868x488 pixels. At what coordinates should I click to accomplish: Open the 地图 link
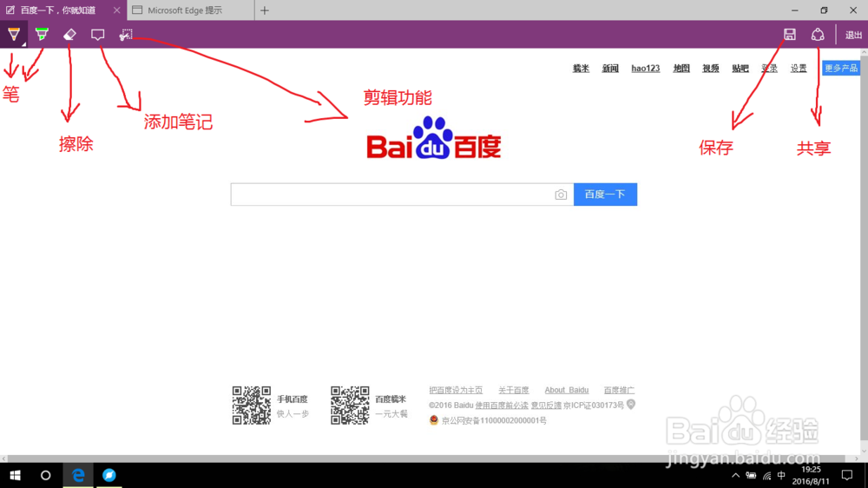point(681,68)
